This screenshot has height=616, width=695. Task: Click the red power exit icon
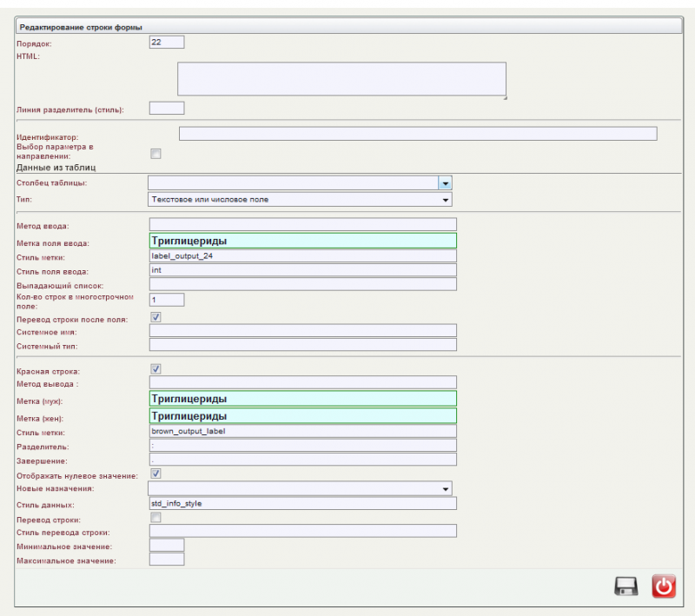(x=663, y=586)
